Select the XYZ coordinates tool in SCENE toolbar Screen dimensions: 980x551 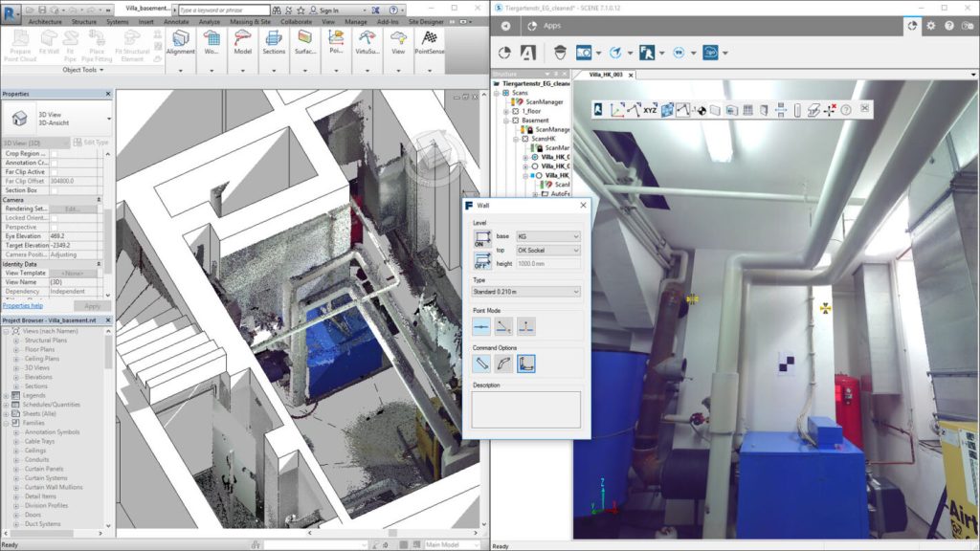coord(650,108)
